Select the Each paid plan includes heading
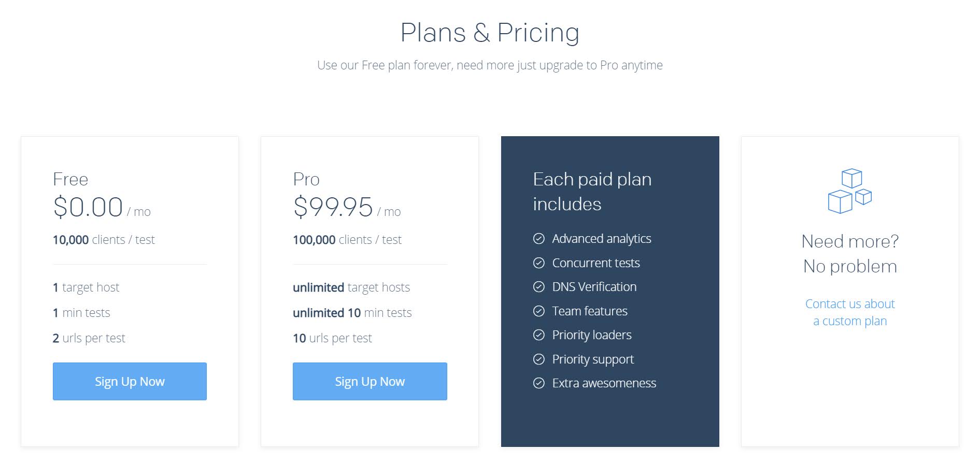 (592, 192)
